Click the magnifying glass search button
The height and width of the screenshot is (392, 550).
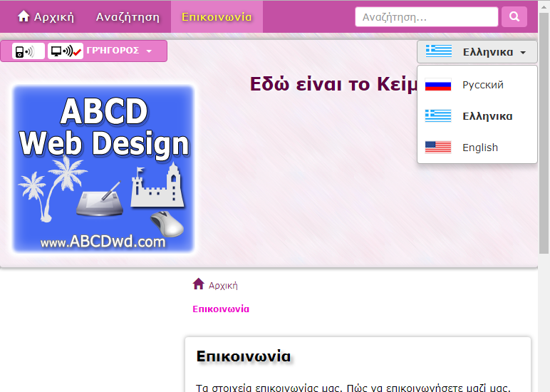[x=514, y=17]
